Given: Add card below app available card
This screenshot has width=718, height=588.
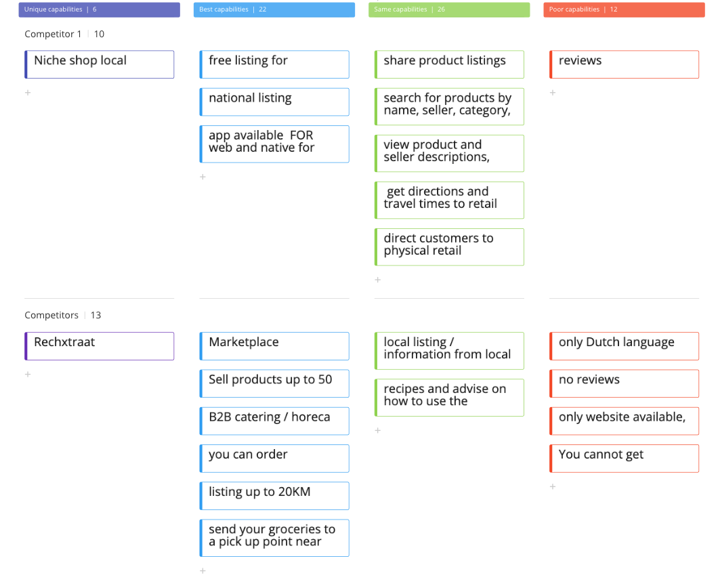Looking at the screenshot, I should [203, 177].
